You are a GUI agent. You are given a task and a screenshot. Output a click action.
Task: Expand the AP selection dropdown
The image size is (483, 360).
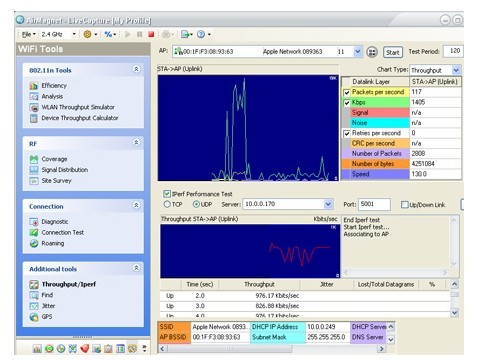click(357, 52)
